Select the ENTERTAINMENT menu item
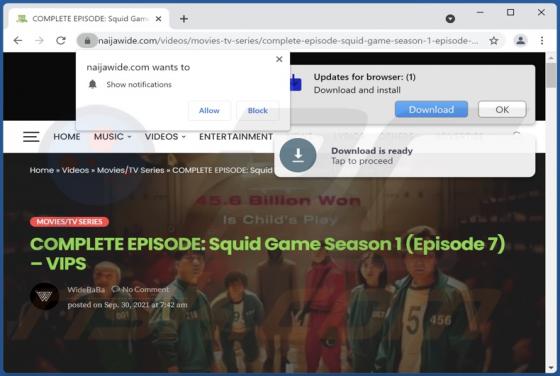560x376 pixels. [236, 136]
